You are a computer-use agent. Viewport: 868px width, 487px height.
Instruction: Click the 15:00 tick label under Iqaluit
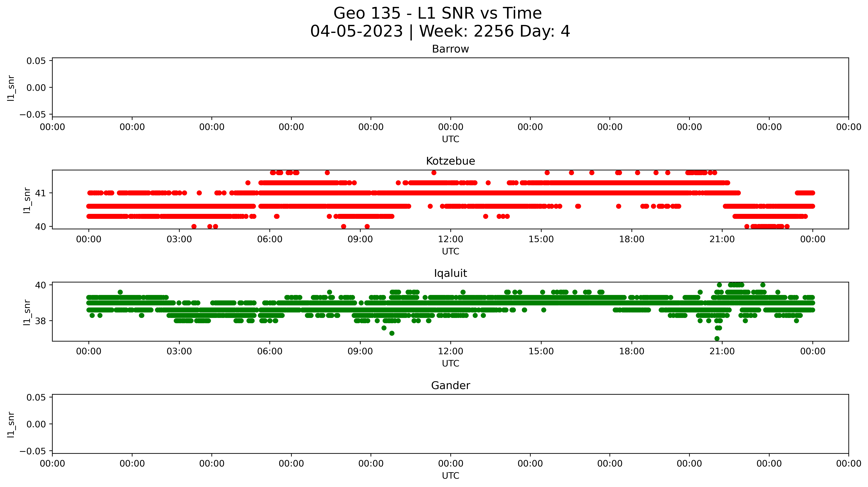coord(541,351)
